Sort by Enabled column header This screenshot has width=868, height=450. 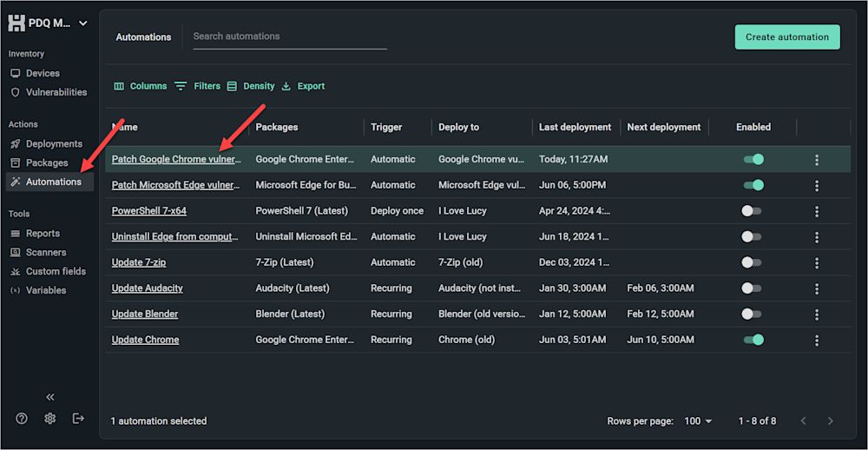(x=753, y=127)
